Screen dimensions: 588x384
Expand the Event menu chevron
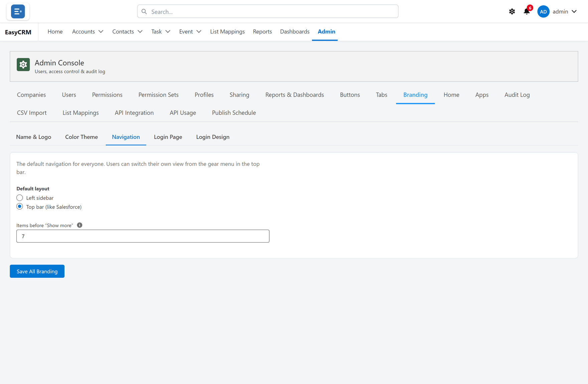tap(199, 31)
